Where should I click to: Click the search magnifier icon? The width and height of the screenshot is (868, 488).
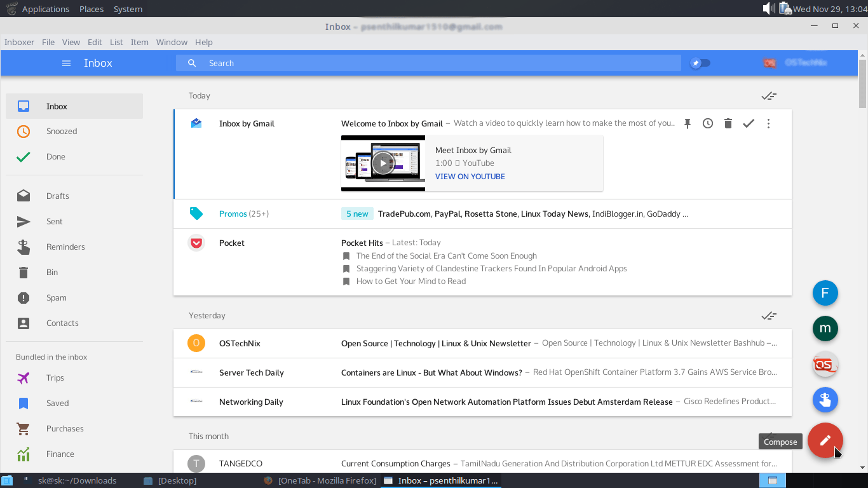[x=192, y=63]
